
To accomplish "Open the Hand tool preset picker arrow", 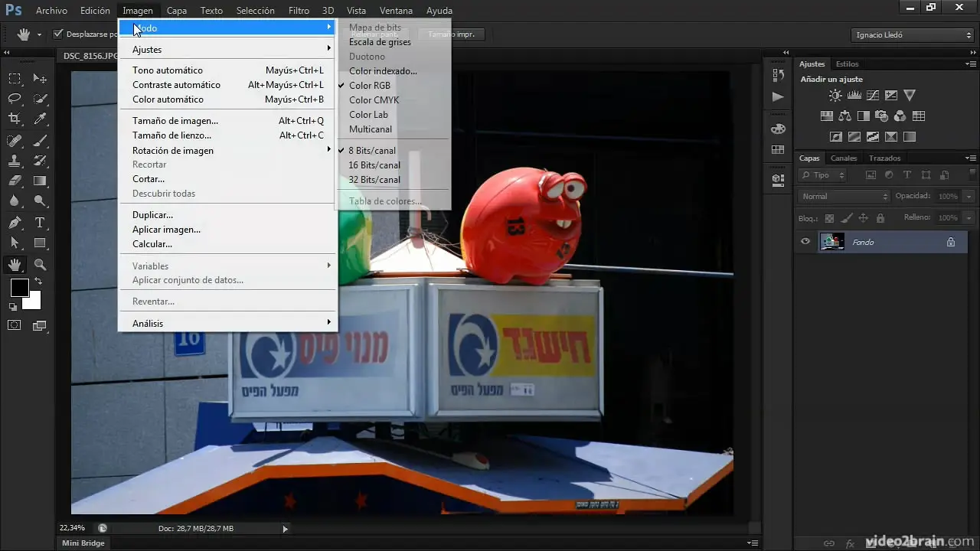I will click(38, 34).
